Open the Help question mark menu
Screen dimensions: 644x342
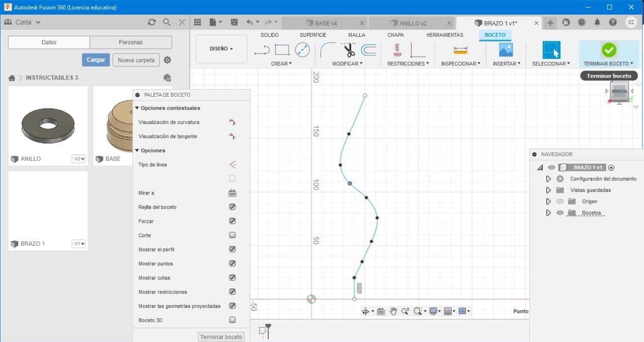pos(612,22)
